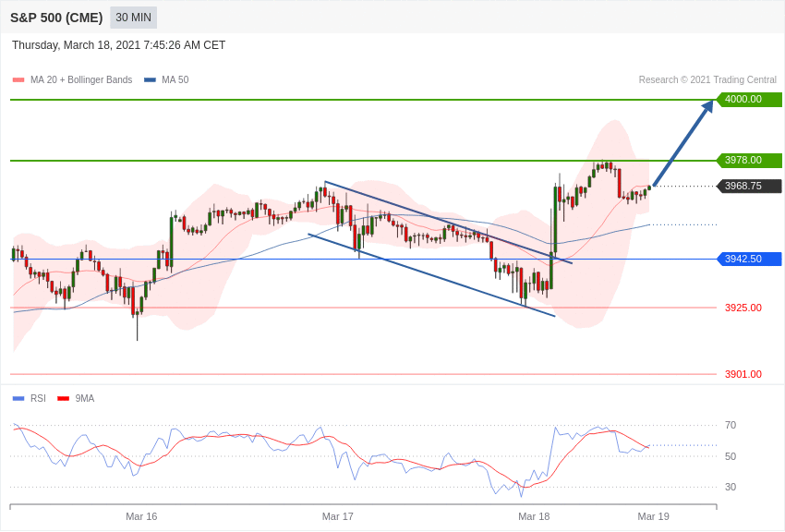Click the 3968.75 current price tag
The width and height of the screenshot is (785, 532).
coord(750,187)
